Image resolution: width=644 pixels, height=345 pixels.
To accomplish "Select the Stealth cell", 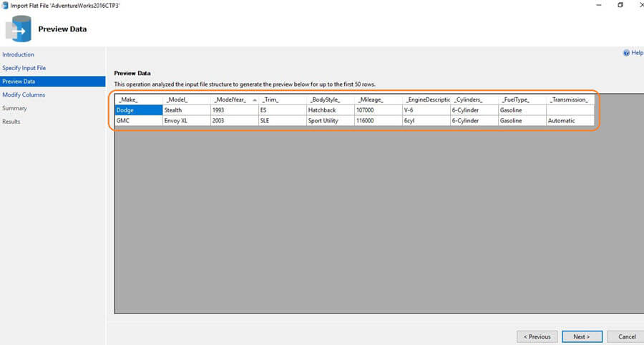I will [187, 110].
